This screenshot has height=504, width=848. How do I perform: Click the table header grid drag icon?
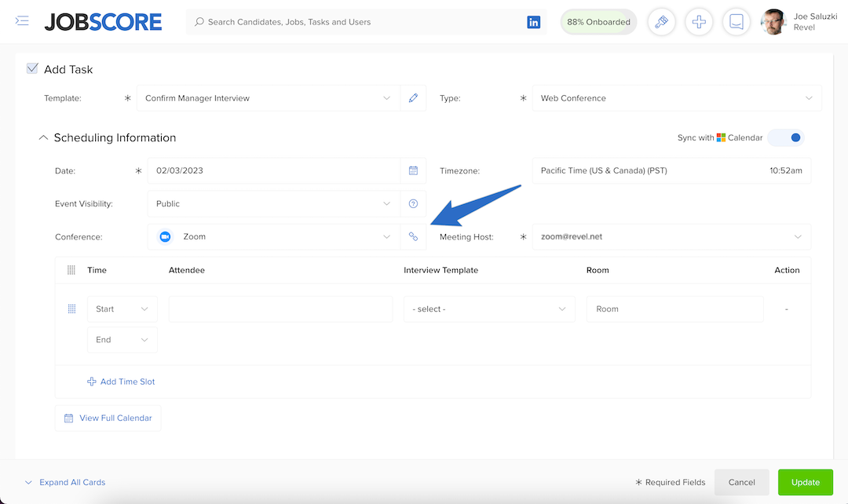point(71,270)
